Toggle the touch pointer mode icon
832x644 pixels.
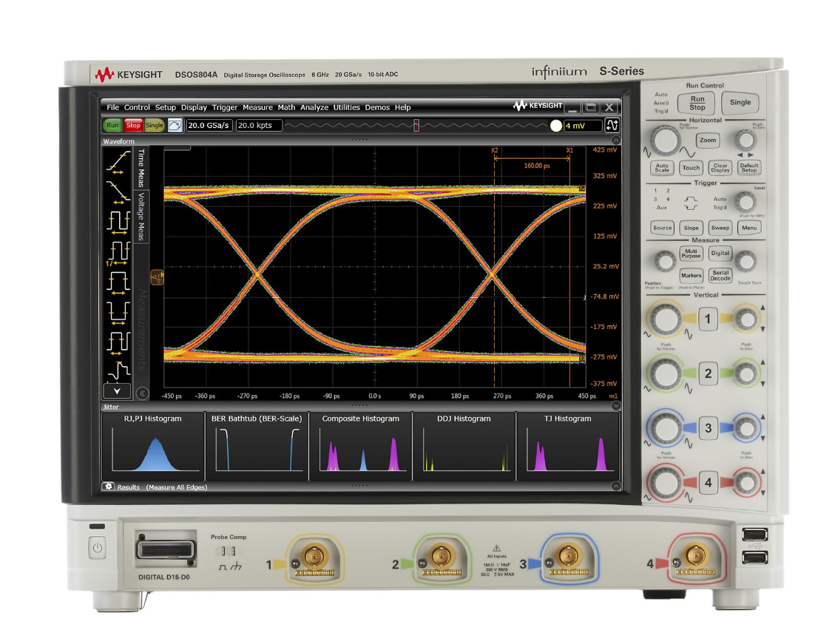tap(174, 125)
